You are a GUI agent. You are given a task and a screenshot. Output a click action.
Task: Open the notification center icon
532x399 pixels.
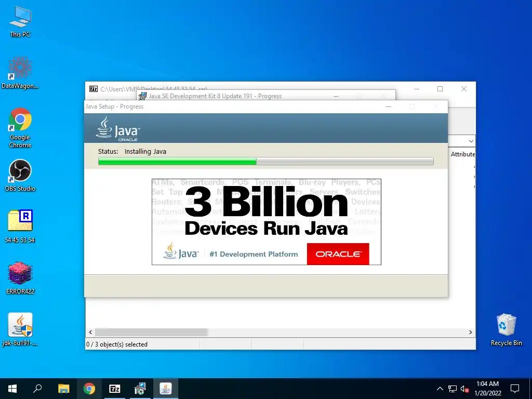click(x=515, y=389)
